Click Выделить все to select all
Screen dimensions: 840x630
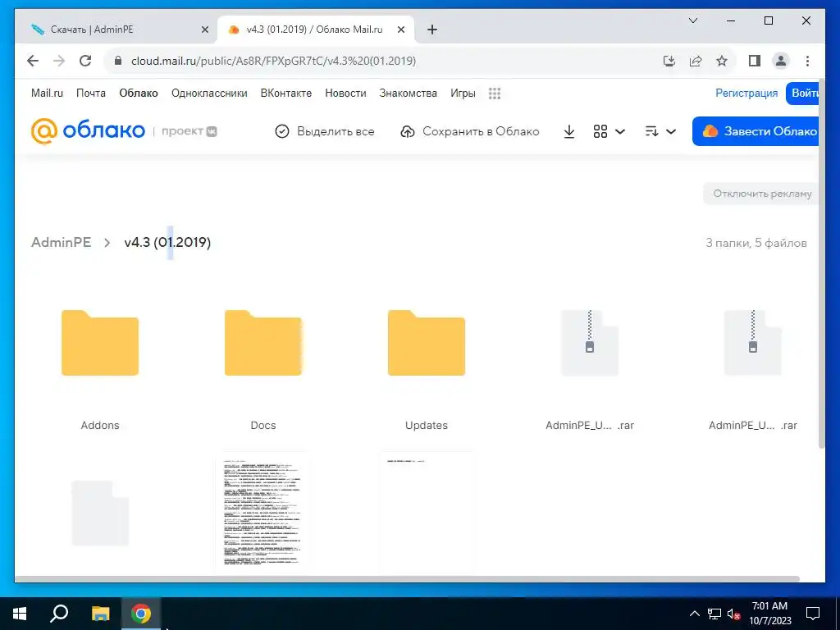click(325, 131)
